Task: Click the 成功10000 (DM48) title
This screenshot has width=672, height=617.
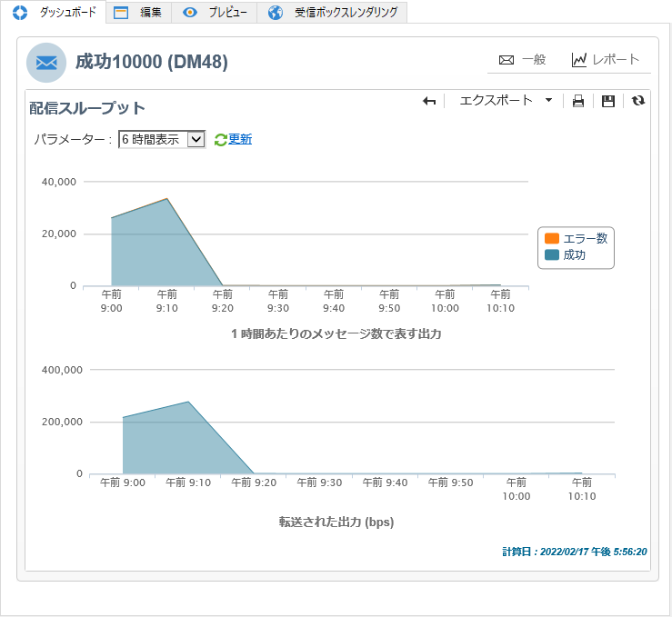Action: pos(152,62)
